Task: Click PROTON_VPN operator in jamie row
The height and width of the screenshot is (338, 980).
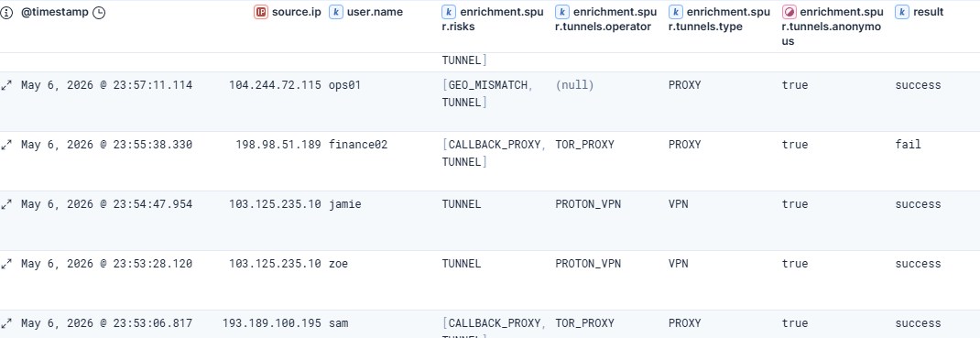Action: click(x=588, y=204)
